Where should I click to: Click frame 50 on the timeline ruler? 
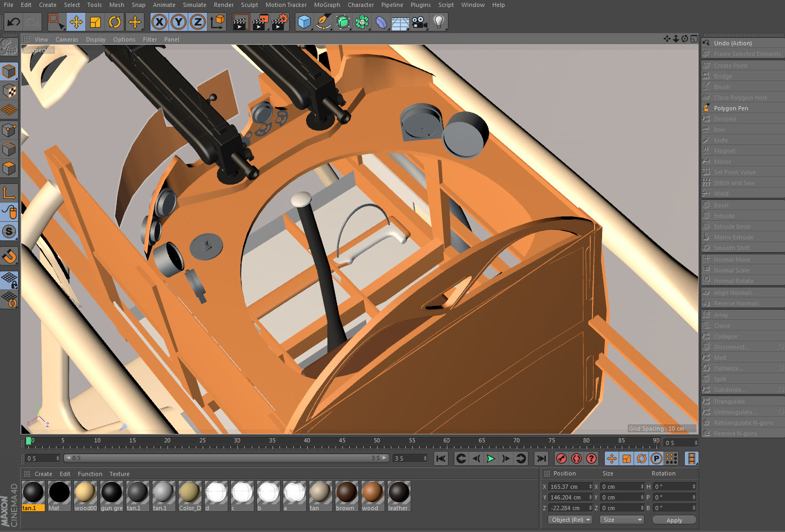377,442
